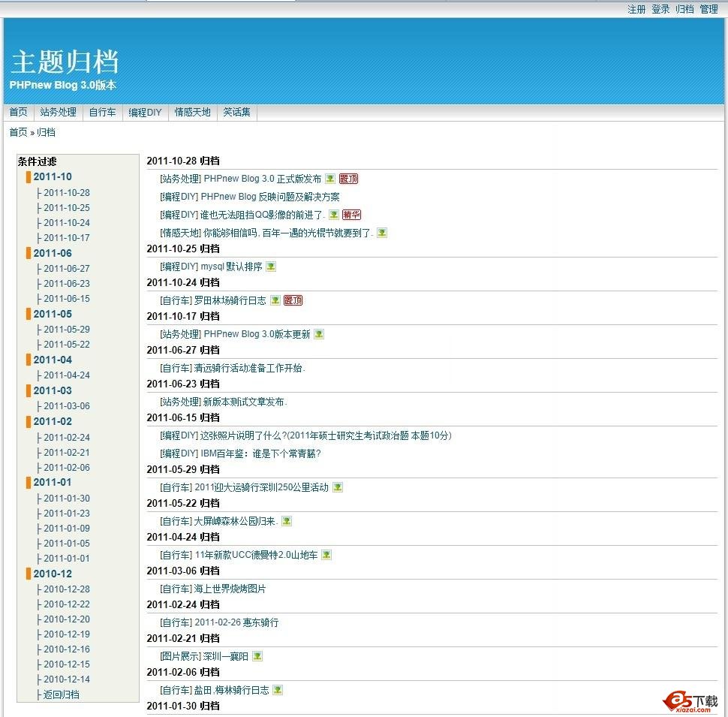This screenshot has height=717, width=728.
Task: Filter archive by month 2011-05
Action: pos(53,314)
